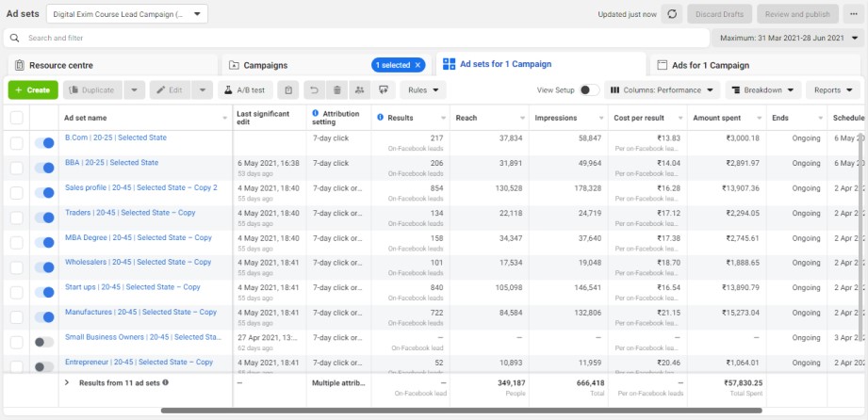Click the green Create button

(x=33, y=90)
